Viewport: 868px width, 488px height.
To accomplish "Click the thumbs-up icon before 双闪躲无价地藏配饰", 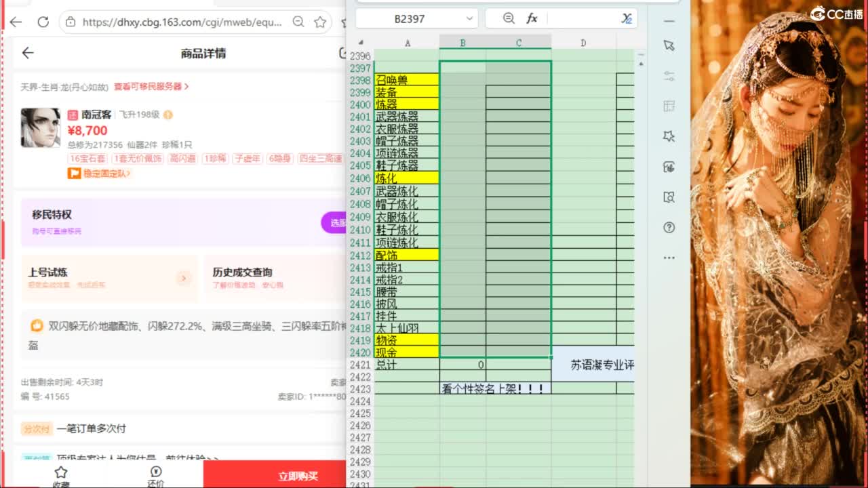I will 37,326.
